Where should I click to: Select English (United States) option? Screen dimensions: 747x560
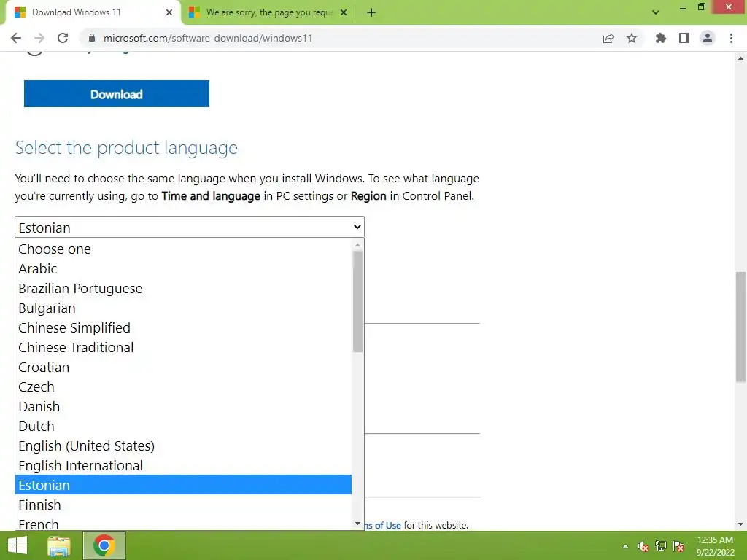tap(183, 446)
